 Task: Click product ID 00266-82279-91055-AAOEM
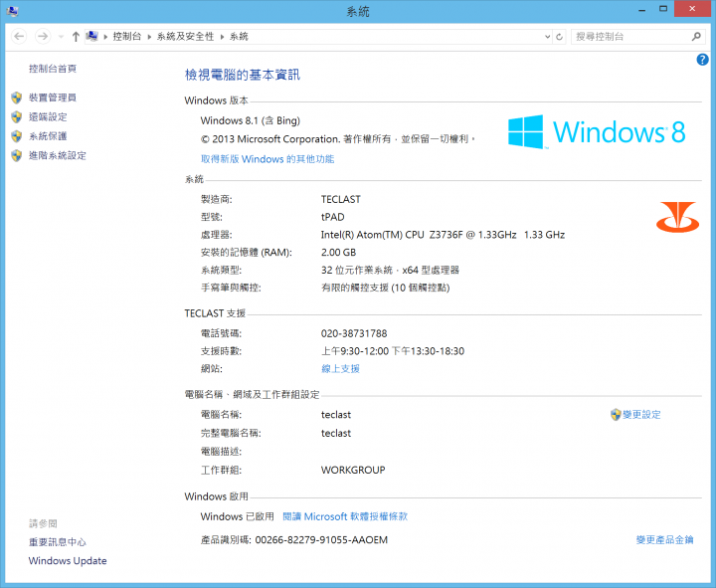[x=321, y=539]
